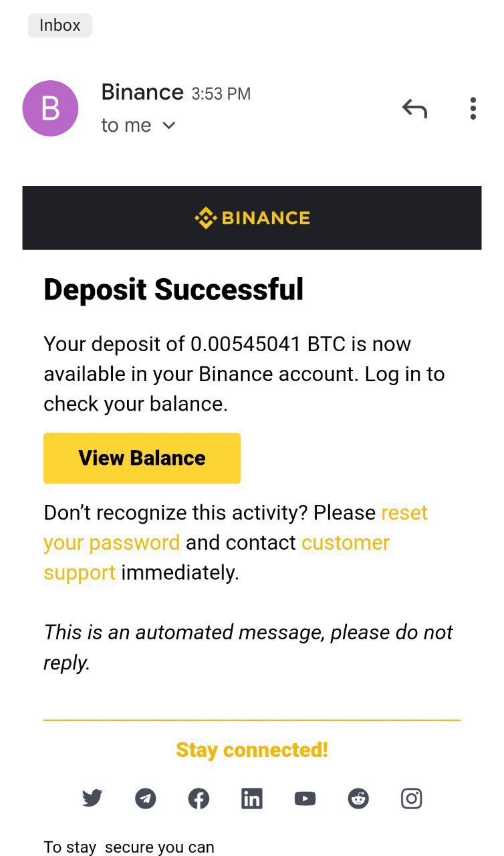Tap the 3:53 PM timestamp
504x856 pixels.
pyautogui.click(x=221, y=94)
